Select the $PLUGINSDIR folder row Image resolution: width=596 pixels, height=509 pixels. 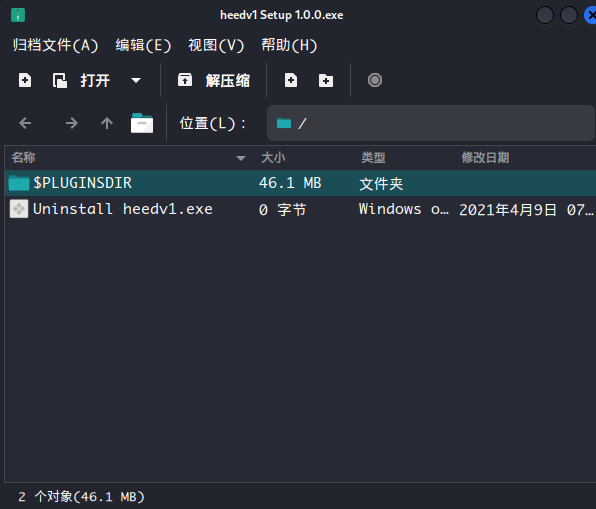(300, 183)
